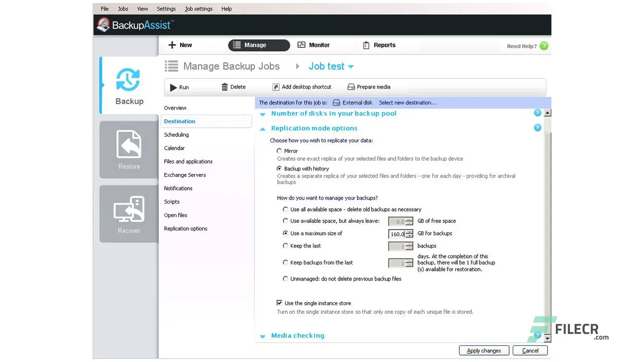644x362 pixels.
Task: Open the Scheduling section
Action: 177,135
